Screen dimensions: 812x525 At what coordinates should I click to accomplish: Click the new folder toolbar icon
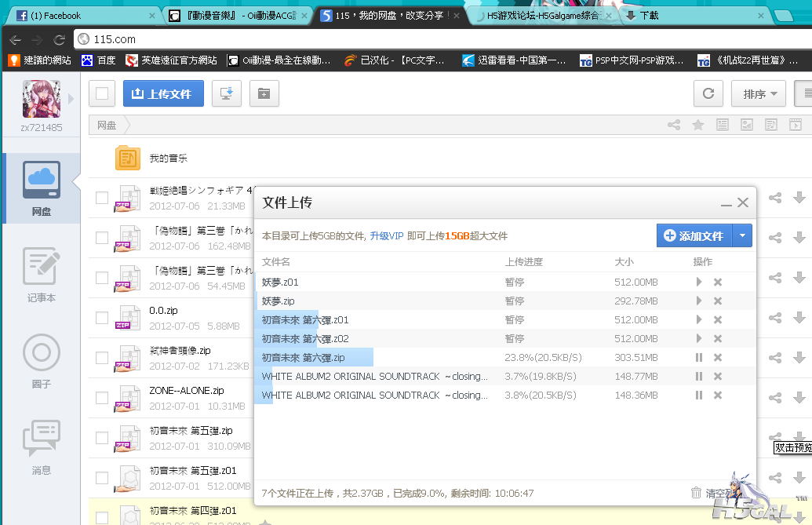[x=264, y=93]
